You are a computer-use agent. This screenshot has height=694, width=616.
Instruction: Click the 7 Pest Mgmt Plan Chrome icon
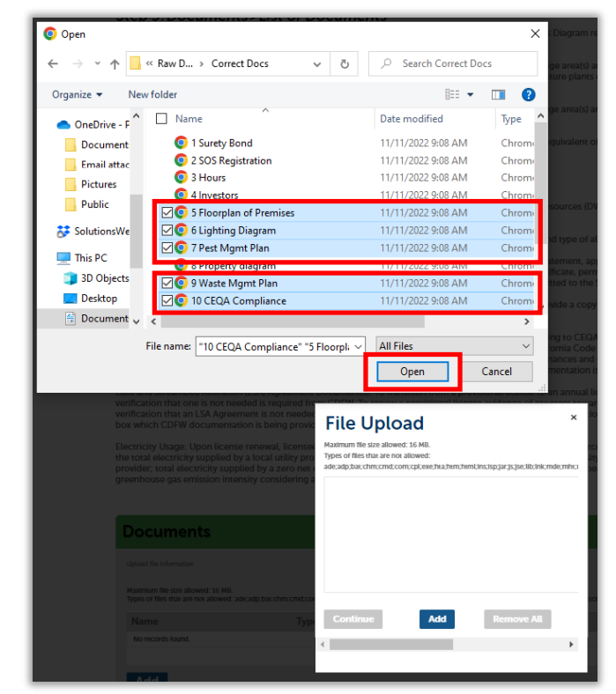[x=181, y=247]
